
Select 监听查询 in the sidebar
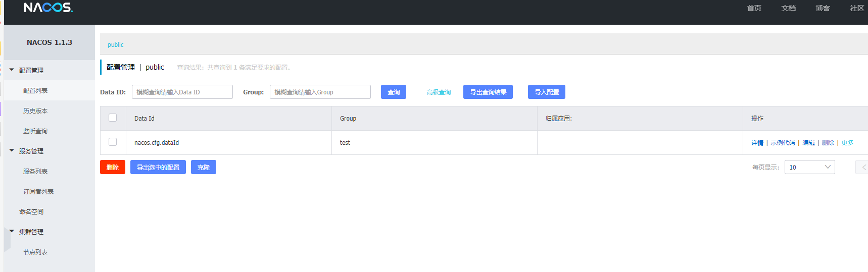point(50,131)
